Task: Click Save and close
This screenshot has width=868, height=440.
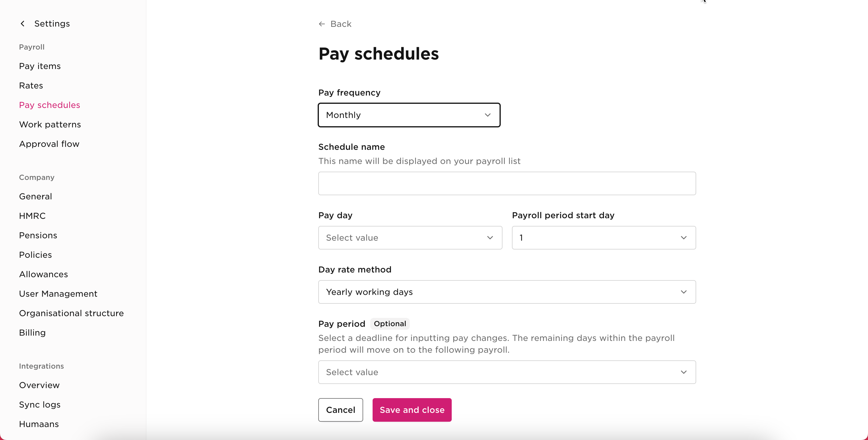Action: point(412,410)
